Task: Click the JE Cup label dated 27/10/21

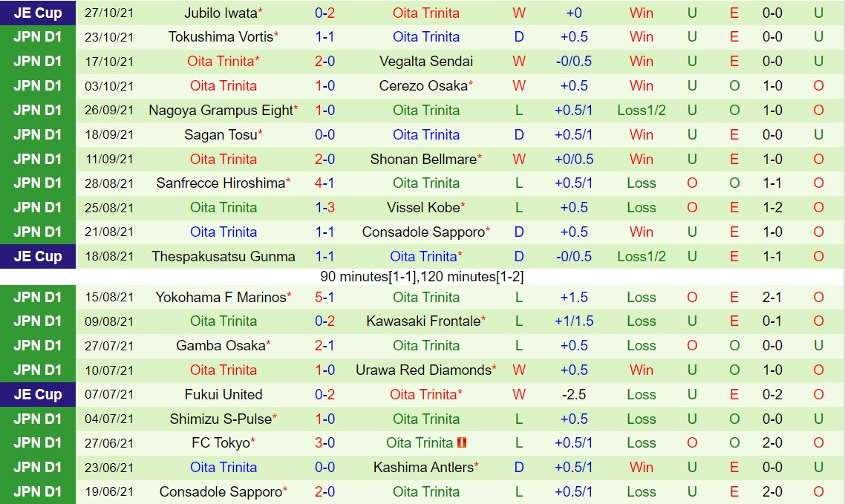Action: (38, 13)
